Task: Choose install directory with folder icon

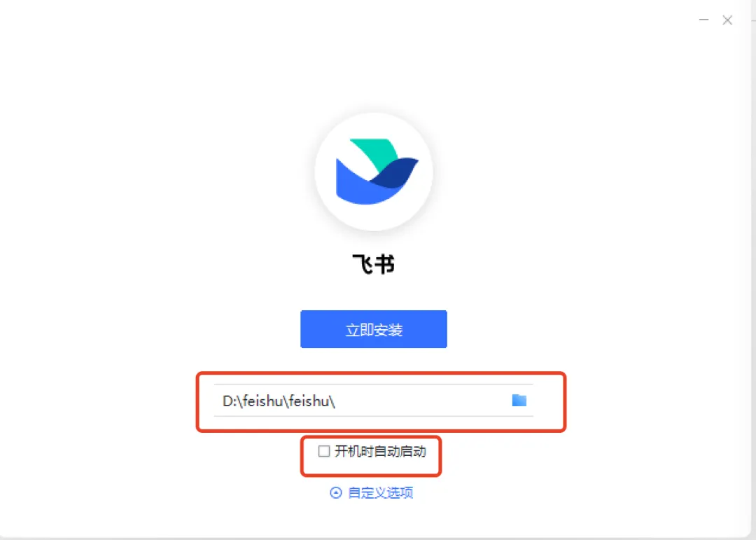Action: 519,400
